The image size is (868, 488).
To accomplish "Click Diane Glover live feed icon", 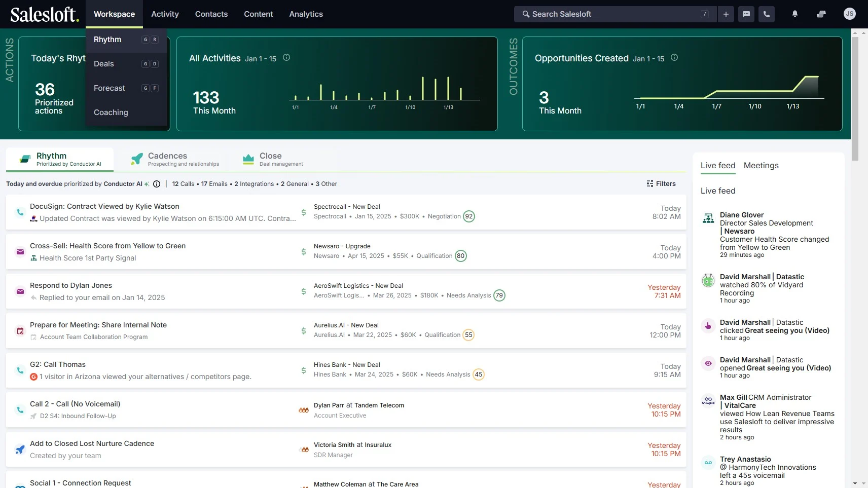I will pyautogui.click(x=708, y=218).
